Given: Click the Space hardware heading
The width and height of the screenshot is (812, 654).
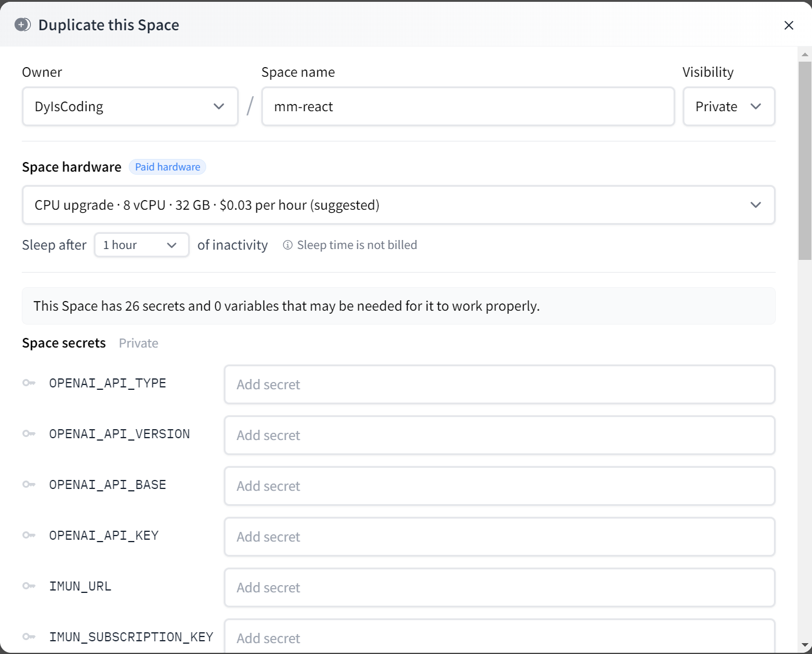Looking at the screenshot, I should pyautogui.click(x=72, y=167).
